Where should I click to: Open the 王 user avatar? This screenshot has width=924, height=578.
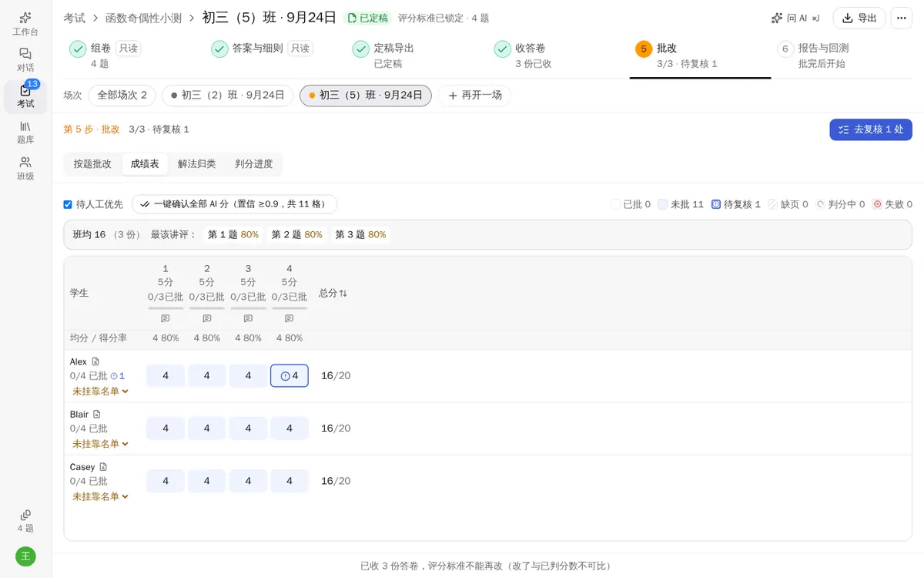pos(25,556)
